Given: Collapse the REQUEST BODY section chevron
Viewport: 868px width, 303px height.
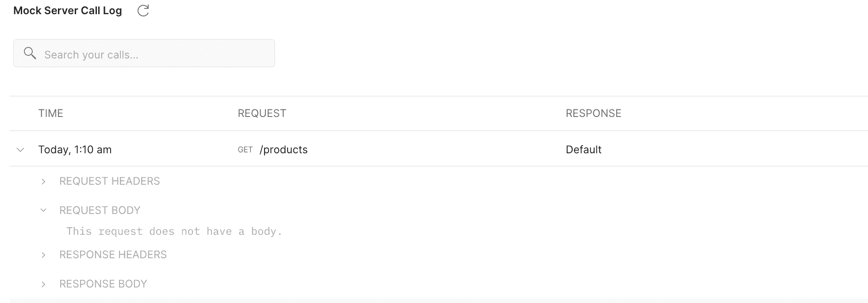Looking at the screenshot, I should (43, 210).
